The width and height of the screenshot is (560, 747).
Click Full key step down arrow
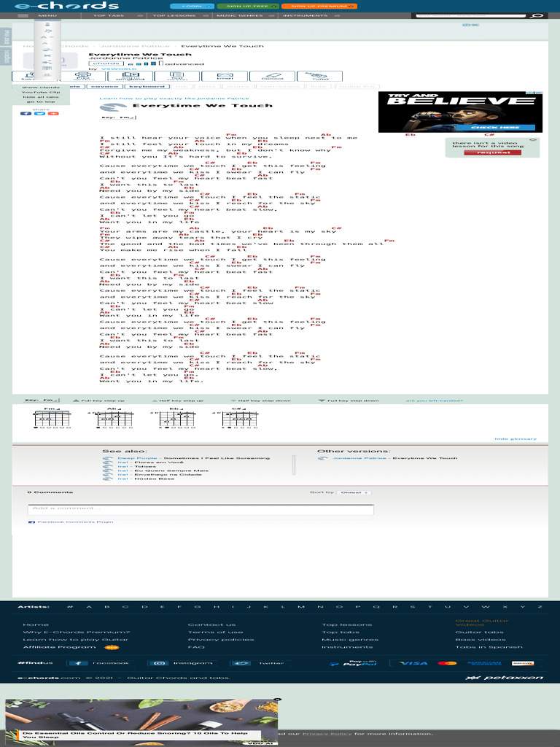(349, 400)
